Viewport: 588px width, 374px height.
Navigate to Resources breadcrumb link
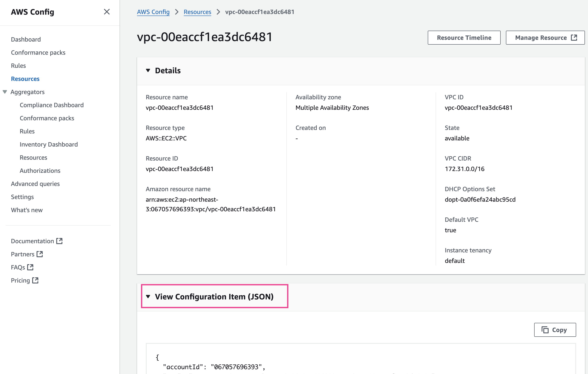197,12
